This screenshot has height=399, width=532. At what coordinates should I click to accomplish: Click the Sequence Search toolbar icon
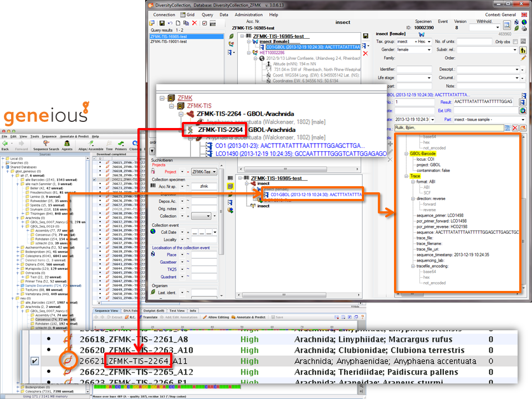coord(46,144)
